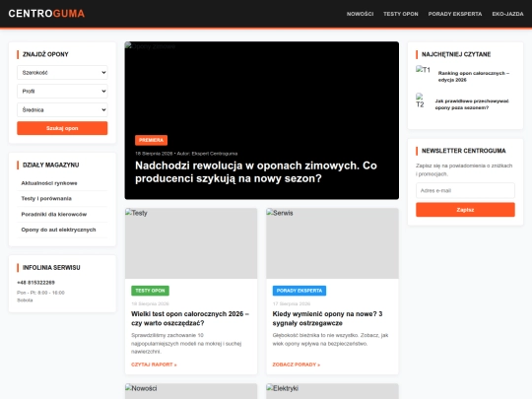Open the Eko-jazda menu item
Viewport: 532px width, 399px height.
pyautogui.click(x=507, y=14)
